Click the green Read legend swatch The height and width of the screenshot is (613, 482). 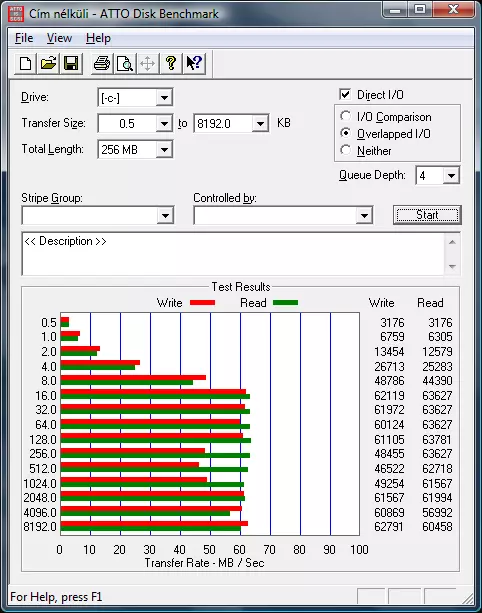click(285, 303)
